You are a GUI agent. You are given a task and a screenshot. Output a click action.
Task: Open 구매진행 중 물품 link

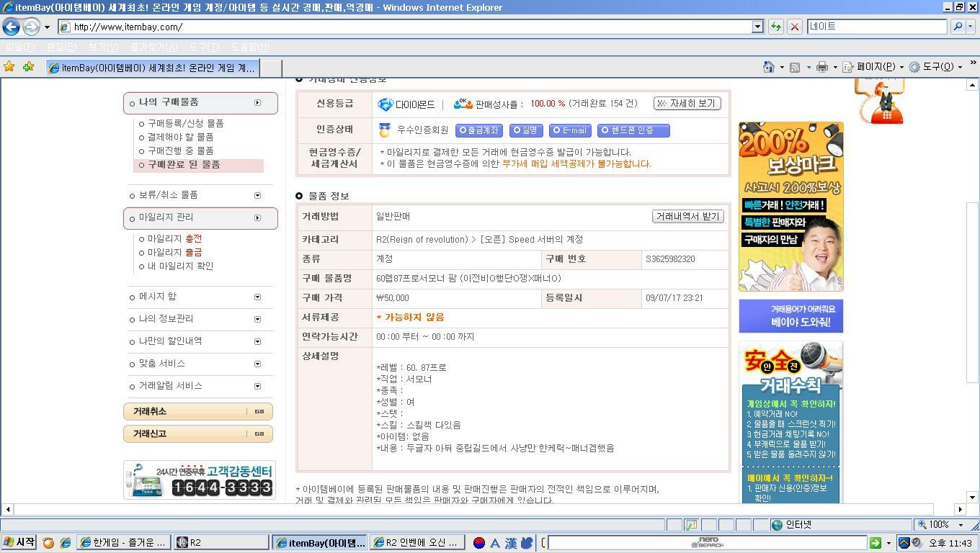pyautogui.click(x=180, y=150)
